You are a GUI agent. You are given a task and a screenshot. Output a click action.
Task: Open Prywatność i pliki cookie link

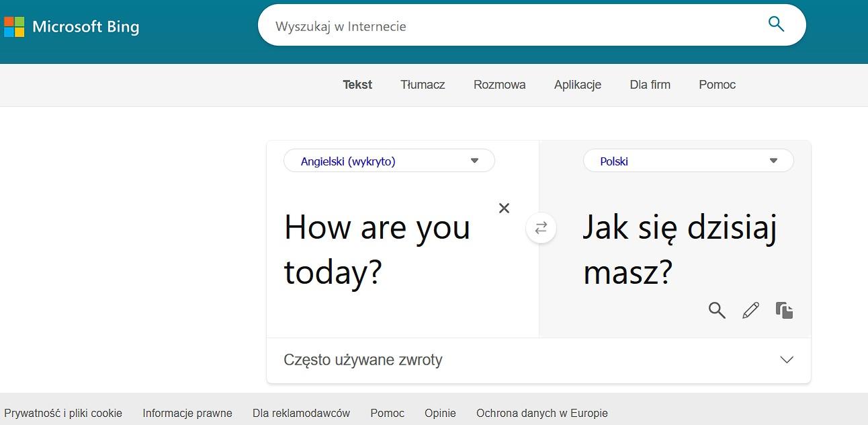click(63, 413)
